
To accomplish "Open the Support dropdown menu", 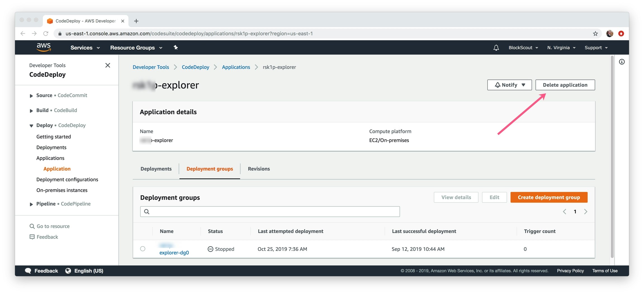I will pos(596,48).
